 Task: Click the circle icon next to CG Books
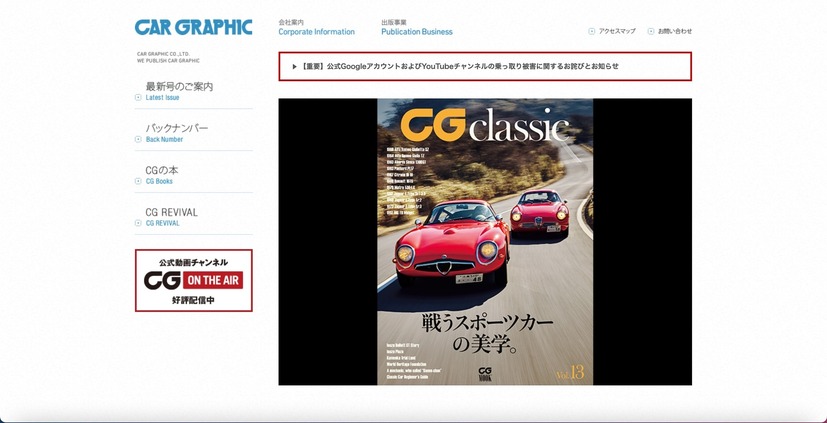click(138, 181)
